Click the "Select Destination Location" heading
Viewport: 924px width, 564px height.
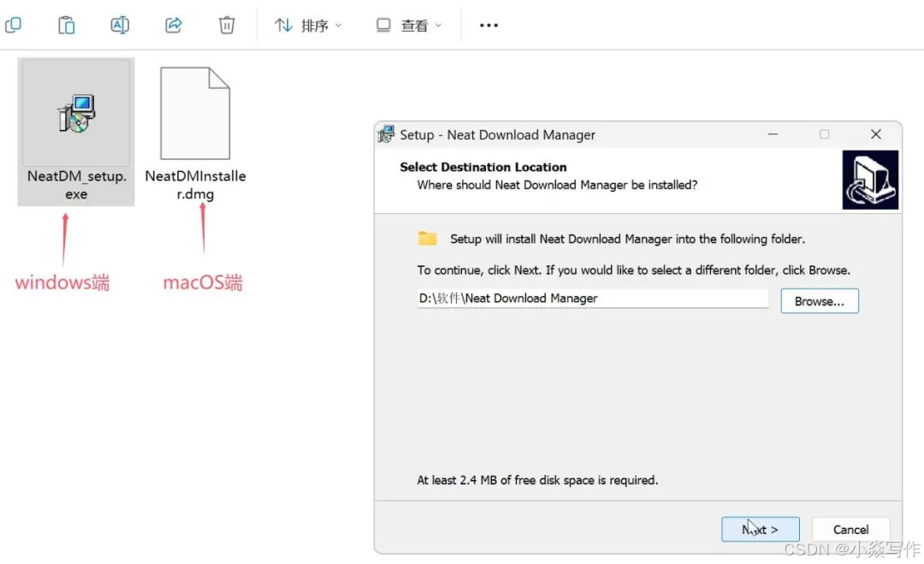[483, 167]
